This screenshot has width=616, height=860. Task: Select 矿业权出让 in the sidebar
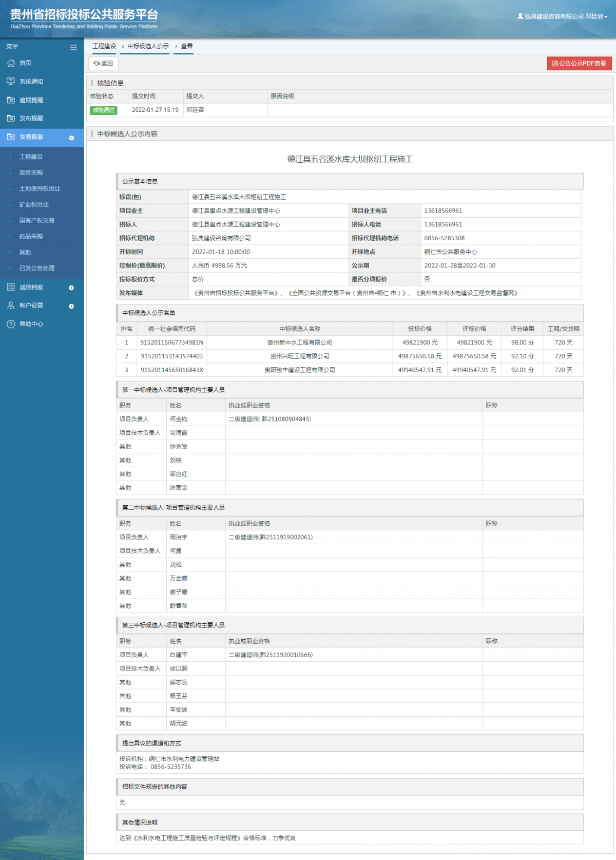point(34,204)
